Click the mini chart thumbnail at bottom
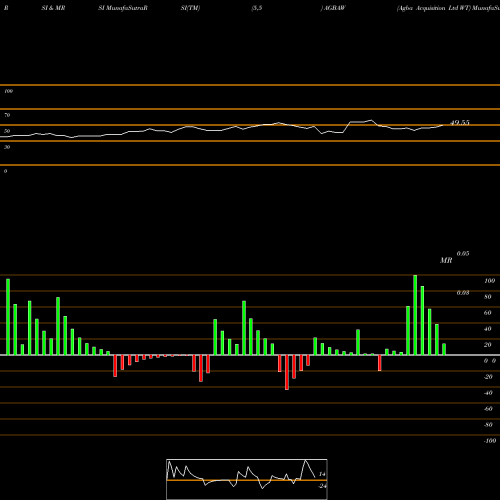This screenshot has width=500, height=500. (x=247, y=479)
